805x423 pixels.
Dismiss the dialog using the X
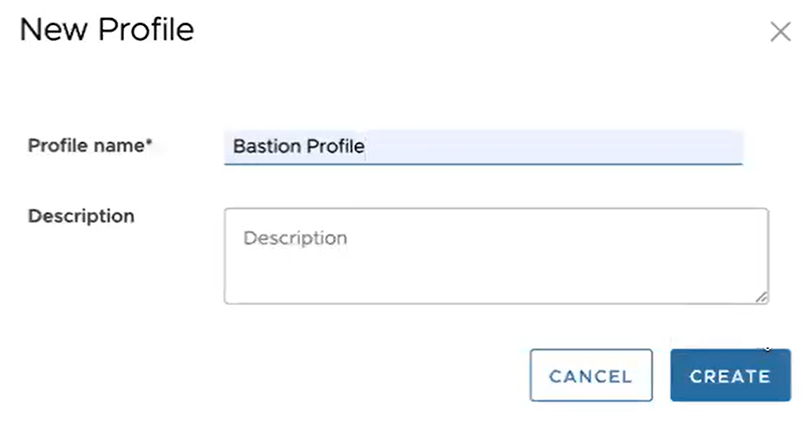[780, 32]
